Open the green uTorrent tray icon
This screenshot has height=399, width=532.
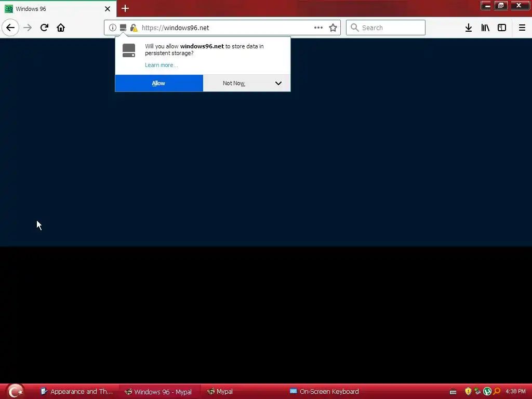(487, 392)
